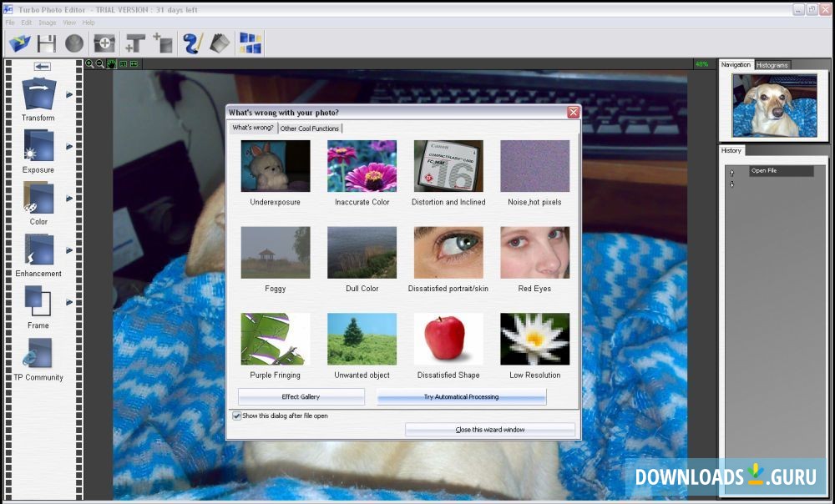835x504 pixels.
Task: Expand the Enhancement submenu arrow
Action: [x=69, y=250]
